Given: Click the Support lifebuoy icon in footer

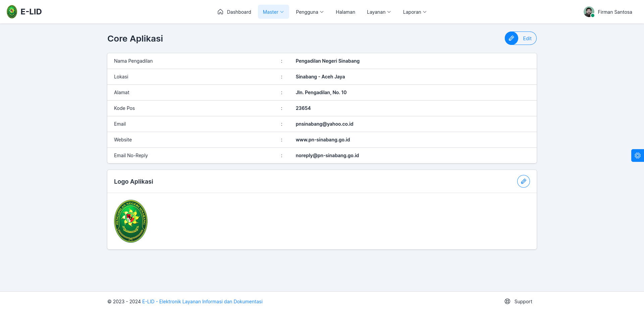Looking at the screenshot, I should pos(507,301).
